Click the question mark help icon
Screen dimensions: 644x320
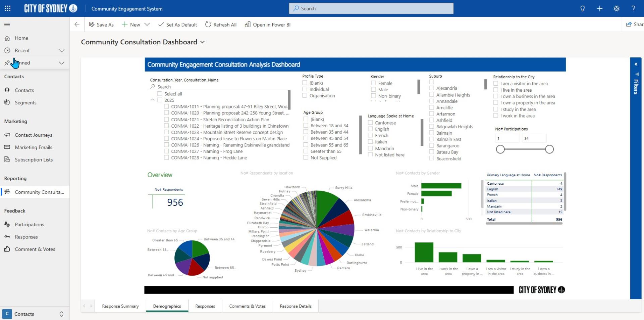click(x=633, y=8)
